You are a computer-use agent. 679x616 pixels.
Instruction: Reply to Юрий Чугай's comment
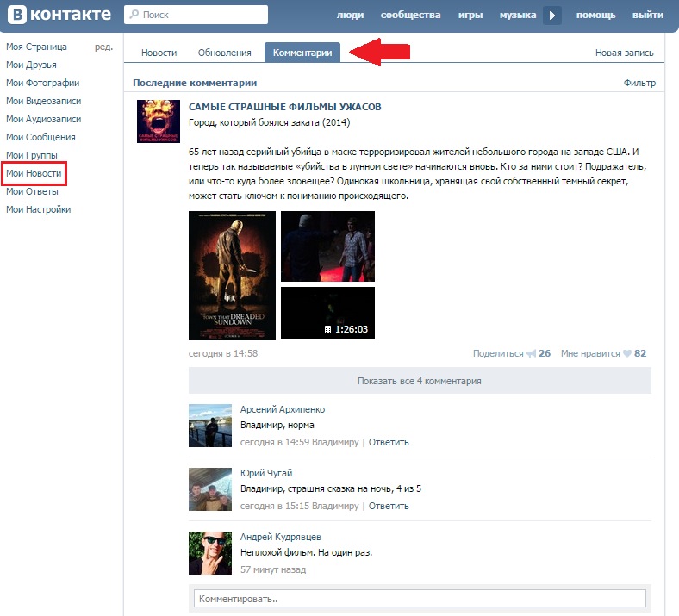point(389,506)
